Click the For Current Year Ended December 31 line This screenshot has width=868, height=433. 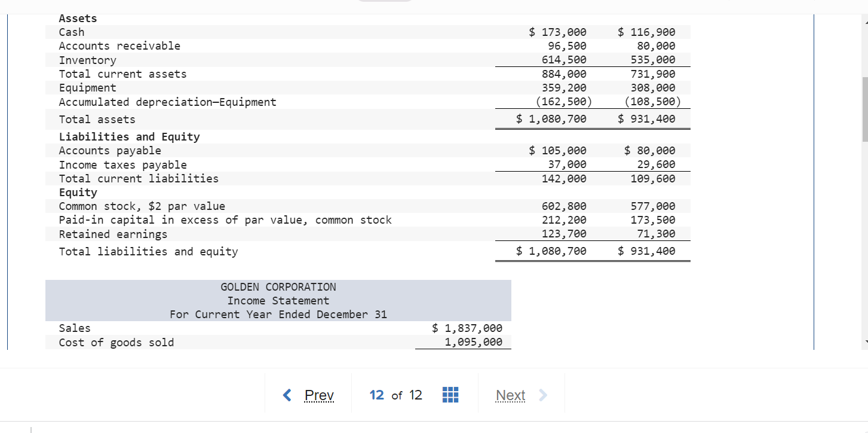278,315
